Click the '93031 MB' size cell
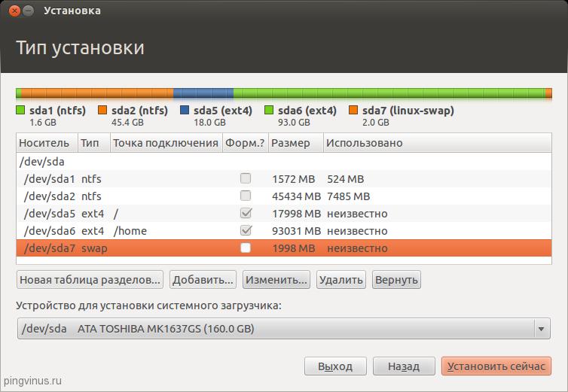The width and height of the screenshot is (568, 392). 296,231
